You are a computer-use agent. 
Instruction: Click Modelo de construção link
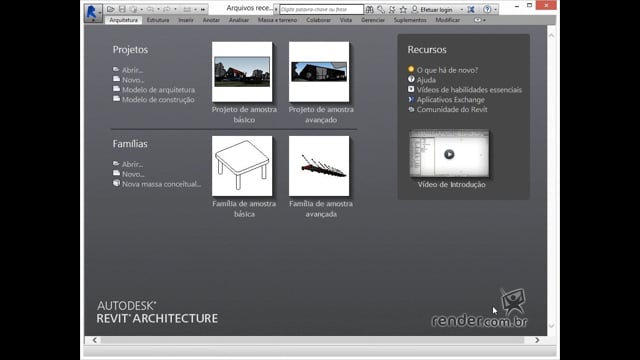coord(158,100)
